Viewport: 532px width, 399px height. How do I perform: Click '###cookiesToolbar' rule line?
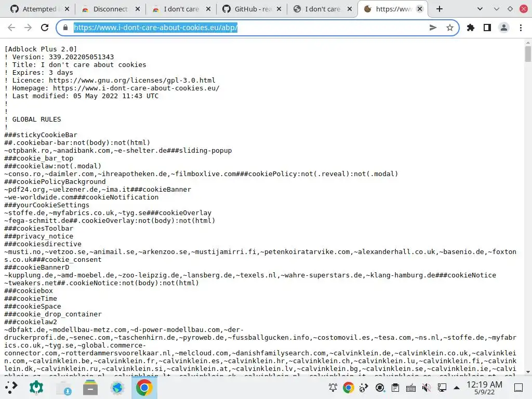38,229
